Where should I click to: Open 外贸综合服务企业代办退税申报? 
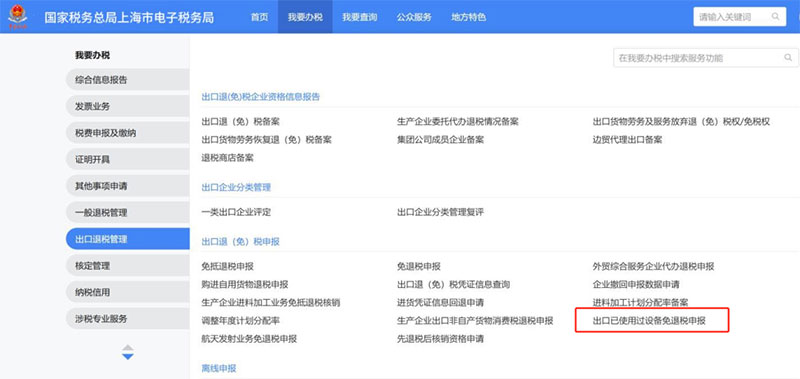click(x=653, y=266)
